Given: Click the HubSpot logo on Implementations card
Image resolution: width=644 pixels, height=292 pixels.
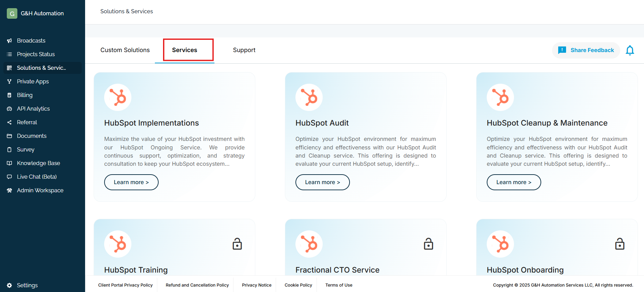Looking at the screenshot, I should pyautogui.click(x=117, y=97).
